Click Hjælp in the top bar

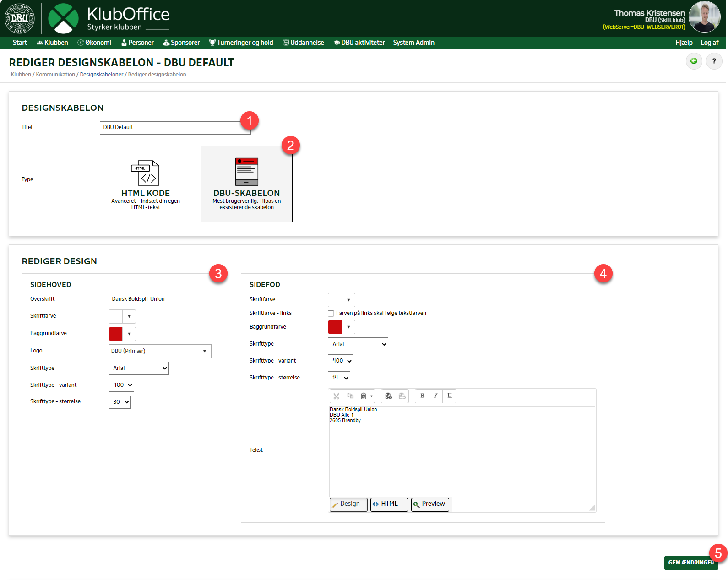coord(684,43)
